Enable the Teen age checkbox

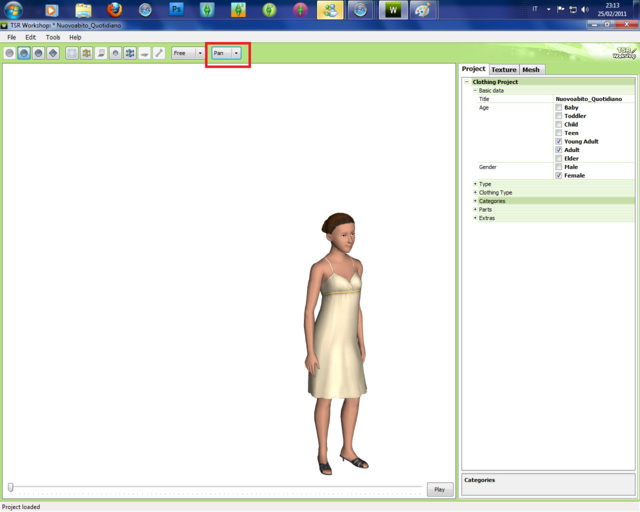559,133
